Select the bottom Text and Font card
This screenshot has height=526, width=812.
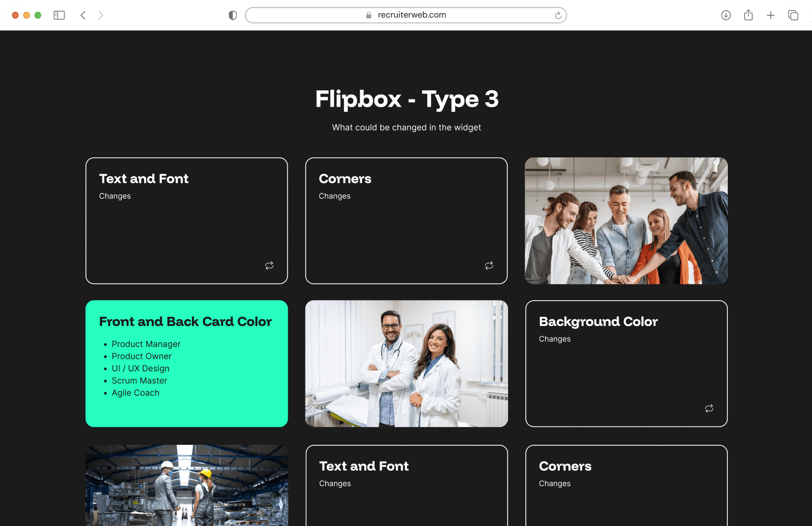406,485
